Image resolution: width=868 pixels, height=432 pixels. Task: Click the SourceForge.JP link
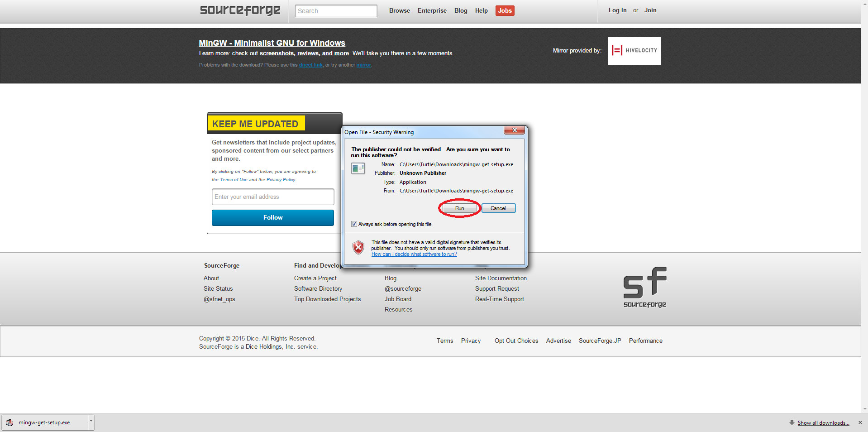pos(600,341)
